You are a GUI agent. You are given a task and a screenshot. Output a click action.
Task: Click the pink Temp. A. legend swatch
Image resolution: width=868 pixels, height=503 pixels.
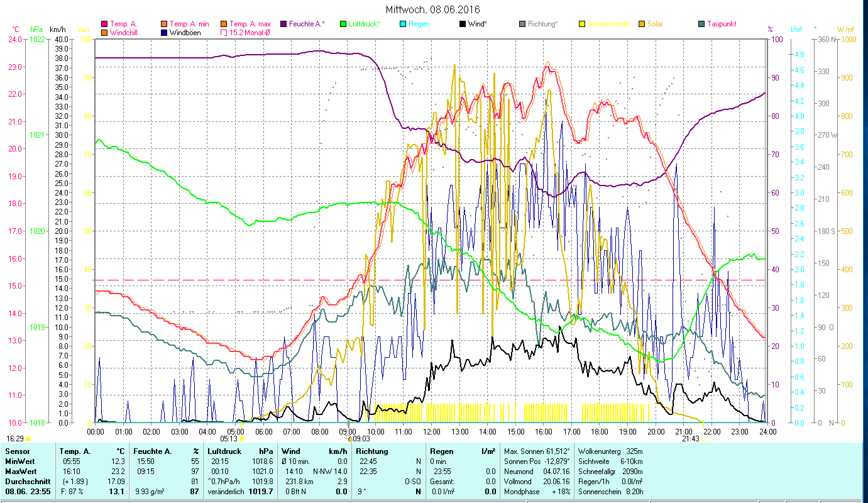click(x=104, y=24)
